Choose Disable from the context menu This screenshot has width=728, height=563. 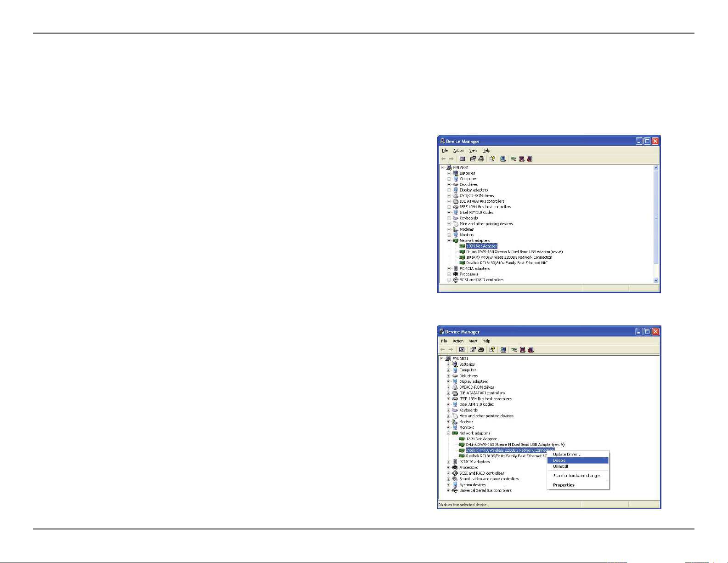point(559,461)
